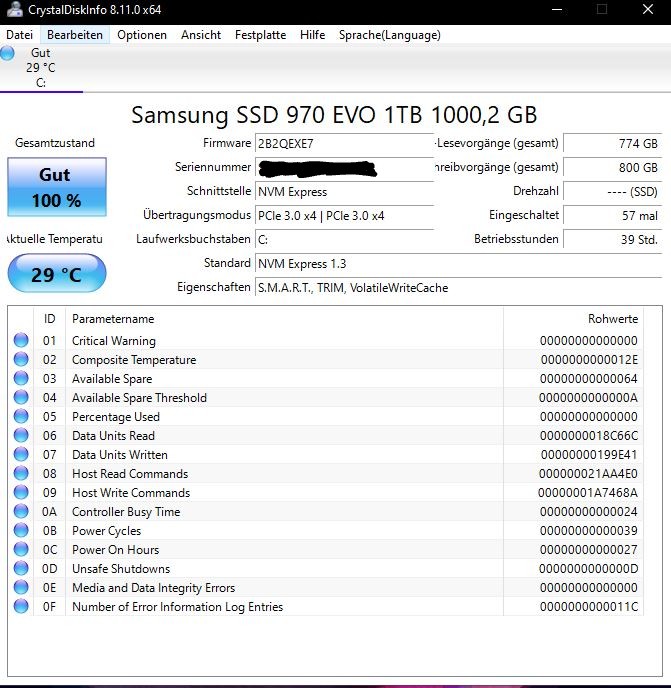Click the status orb for Media and Data Integrity Errors
The image size is (671, 688).
click(x=21, y=587)
